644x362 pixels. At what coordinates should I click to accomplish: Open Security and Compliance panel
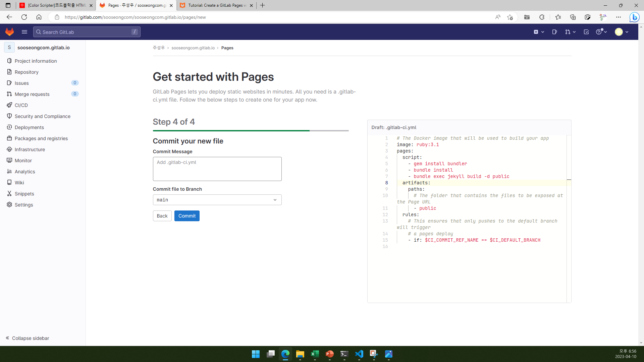(x=42, y=116)
